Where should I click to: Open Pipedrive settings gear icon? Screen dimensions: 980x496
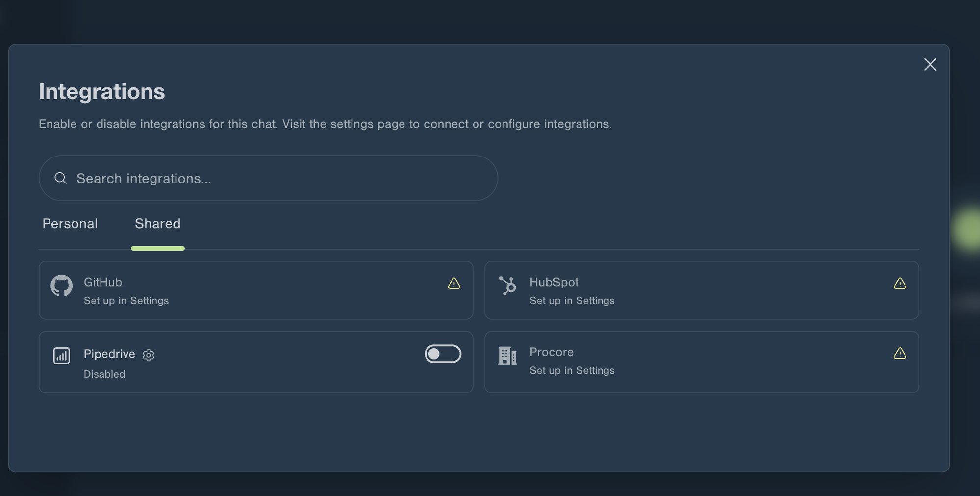point(149,355)
